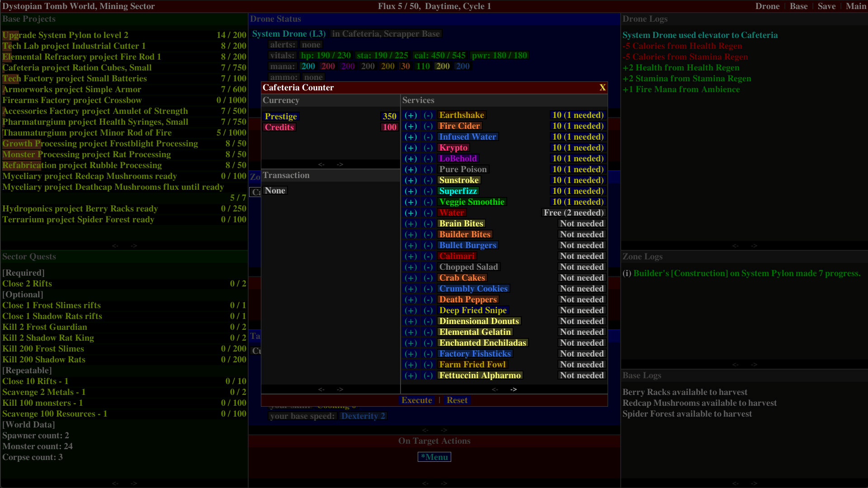This screenshot has height=488, width=868.
Task: Next page arrow in Transaction panel
Action: [x=340, y=389]
